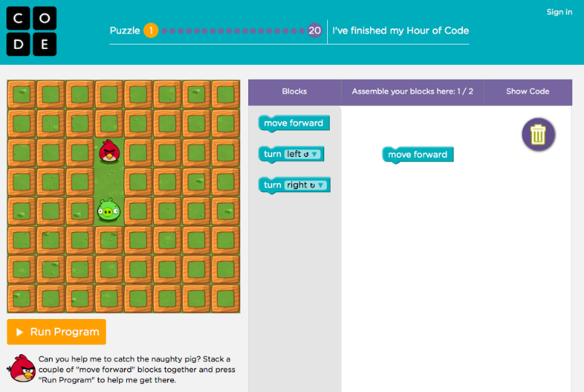The height and width of the screenshot is (392, 584).
Task: Pick the turn left block in toolbox
Action: [291, 155]
